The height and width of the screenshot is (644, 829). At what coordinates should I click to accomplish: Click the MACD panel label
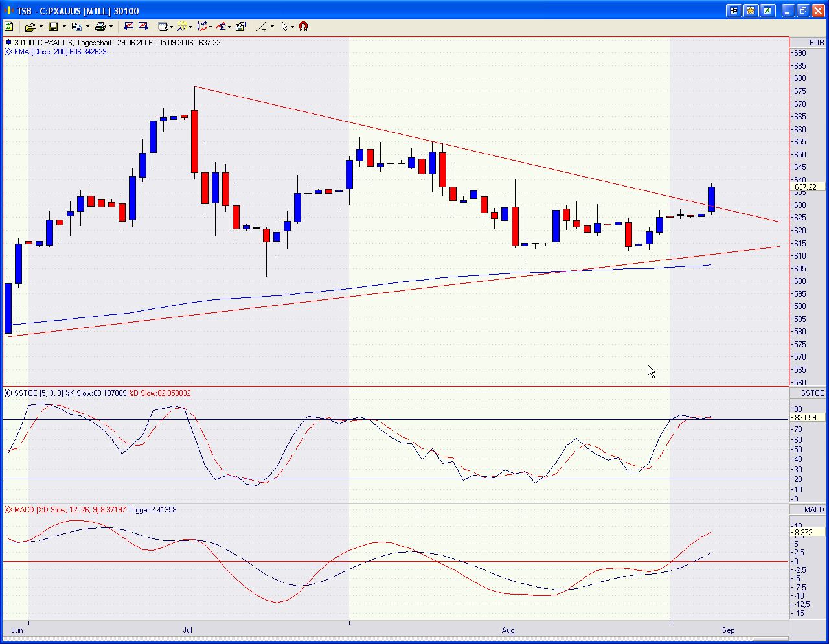click(x=814, y=510)
